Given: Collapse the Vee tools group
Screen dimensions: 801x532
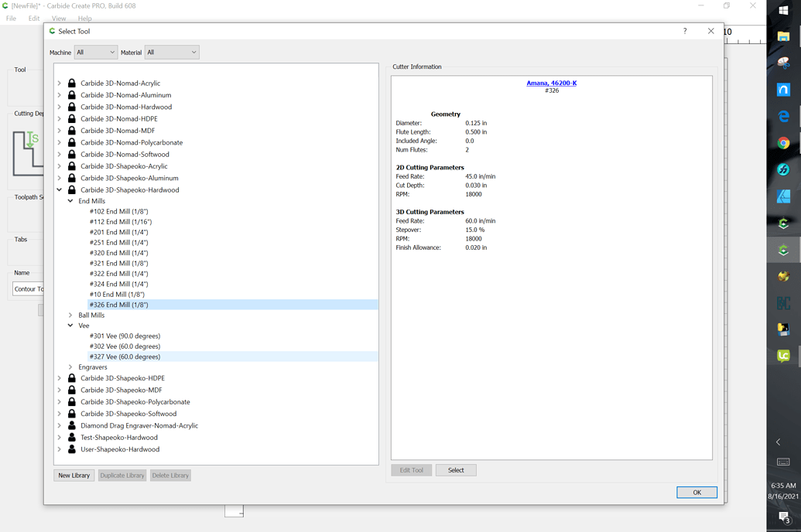Looking at the screenshot, I should (70, 326).
